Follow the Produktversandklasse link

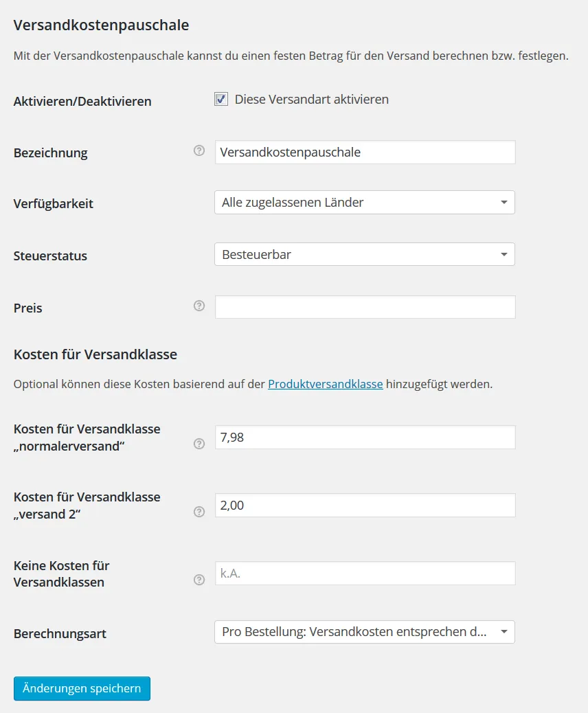click(x=325, y=384)
